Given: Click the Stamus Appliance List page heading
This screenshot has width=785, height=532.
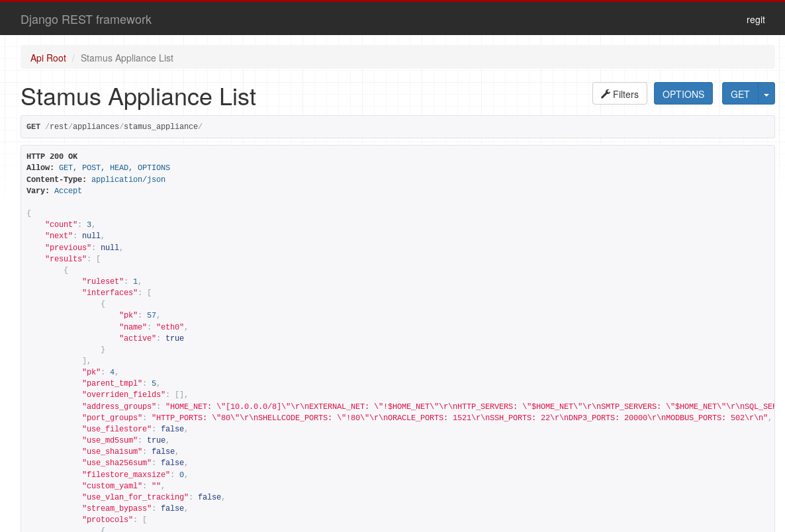Looking at the screenshot, I should pos(138,97).
